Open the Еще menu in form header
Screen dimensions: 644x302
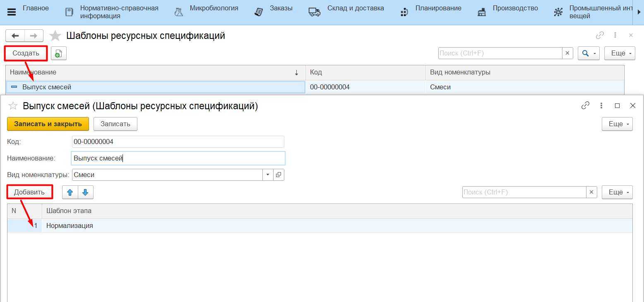617,124
